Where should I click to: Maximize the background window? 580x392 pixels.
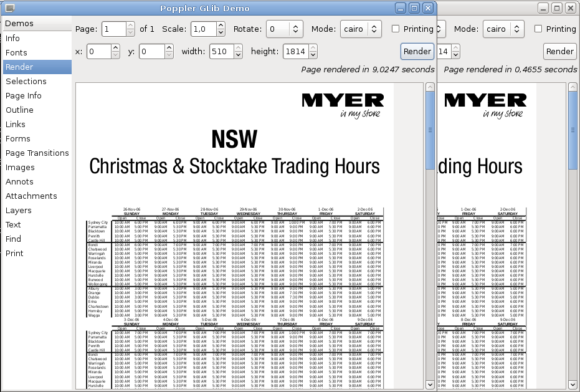click(x=557, y=8)
